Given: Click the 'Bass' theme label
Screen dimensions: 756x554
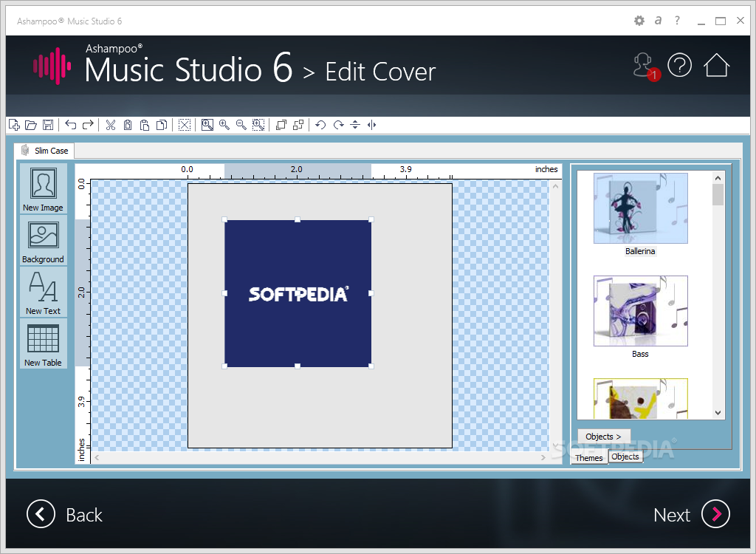Looking at the screenshot, I should 640,354.
